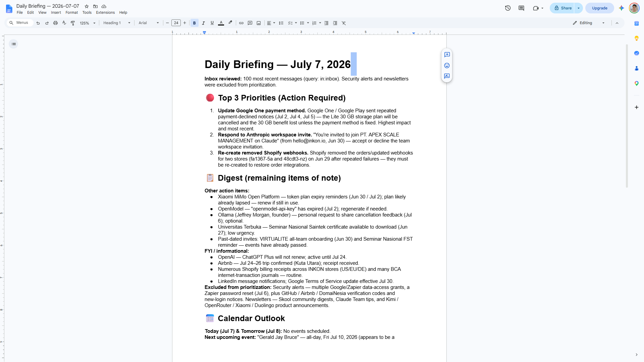The height and width of the screenshot is (362, 644).
Task: Open Google Keep lightbulb side panel
Action: 636,38
